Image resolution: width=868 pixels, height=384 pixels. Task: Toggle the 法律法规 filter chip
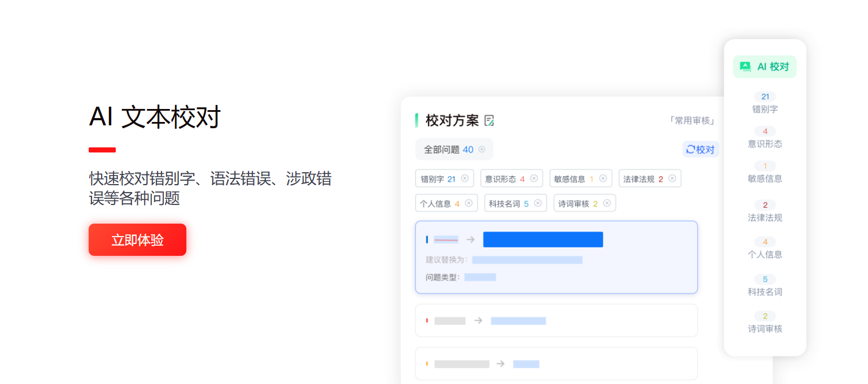[x=645, y=178]
